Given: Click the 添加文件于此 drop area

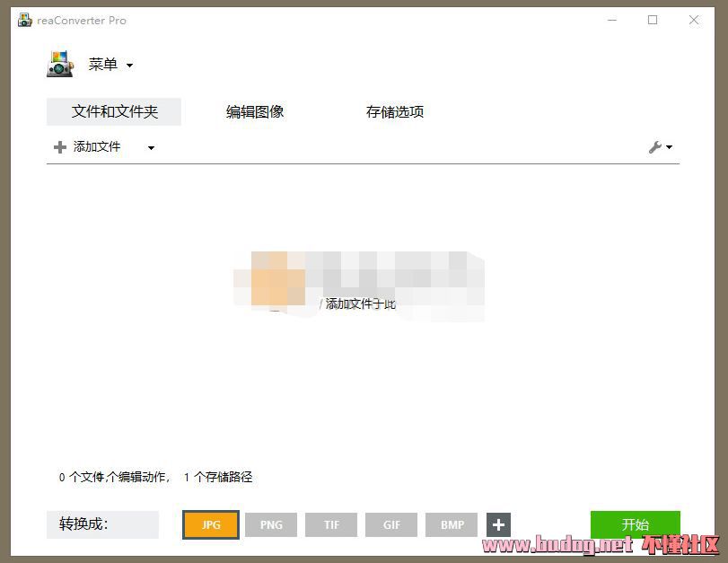Looking at the screenshot, I should coord(359,303).
